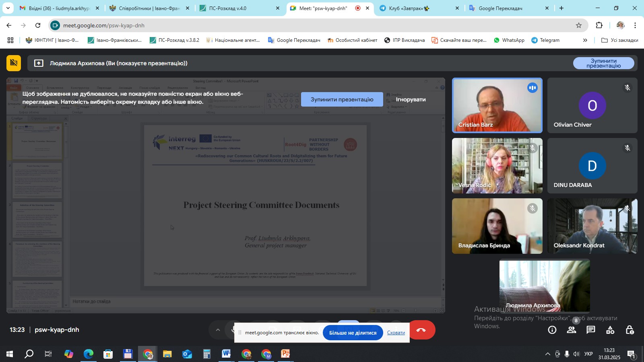The image size is (644, 362).
Task: Expand audio settings chevron beside microphone
Action: pyautogui.click(x=218, y=330)
